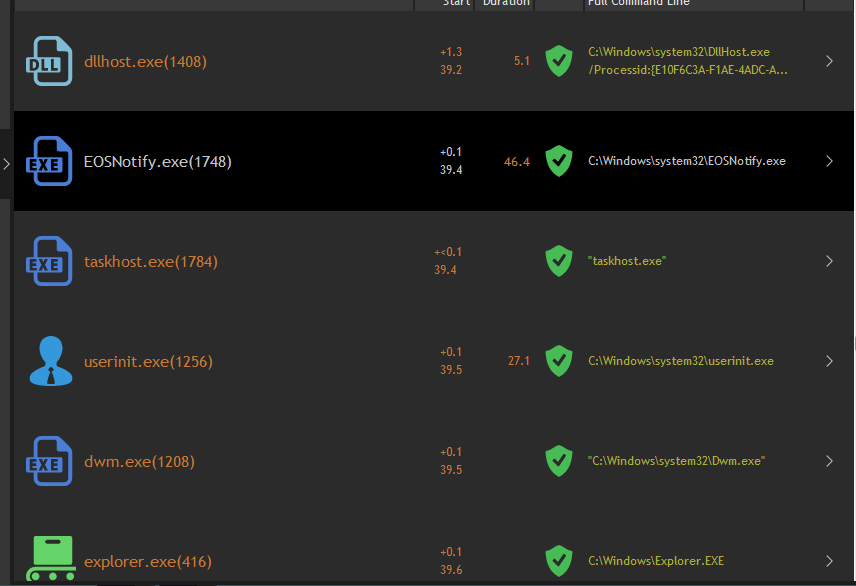
Task: Click the taskhost.exe EXE file icon
Action: coord(48,261)
